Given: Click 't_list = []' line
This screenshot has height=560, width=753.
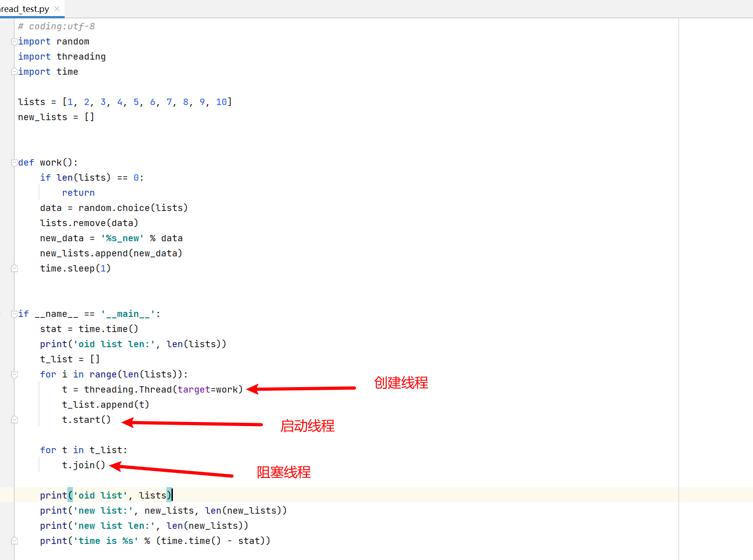Looking at the screenshot, I should [70, 359].
